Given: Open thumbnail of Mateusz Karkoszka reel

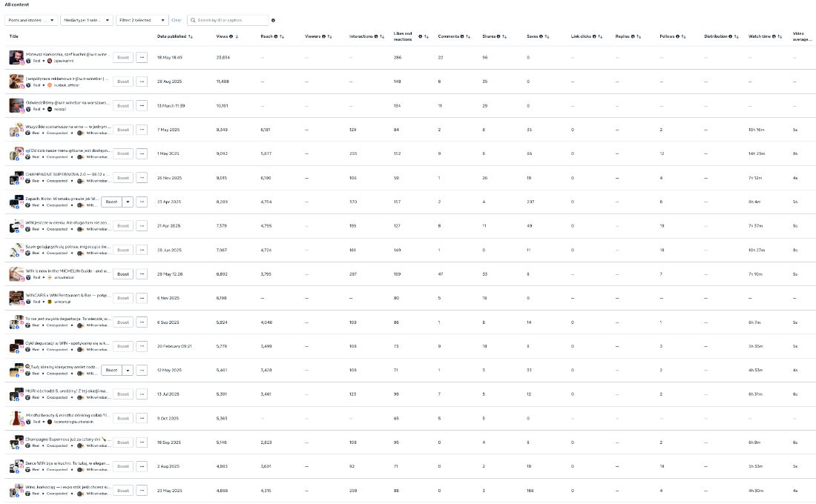Looking at the screenshot, I should coord(16,57).
